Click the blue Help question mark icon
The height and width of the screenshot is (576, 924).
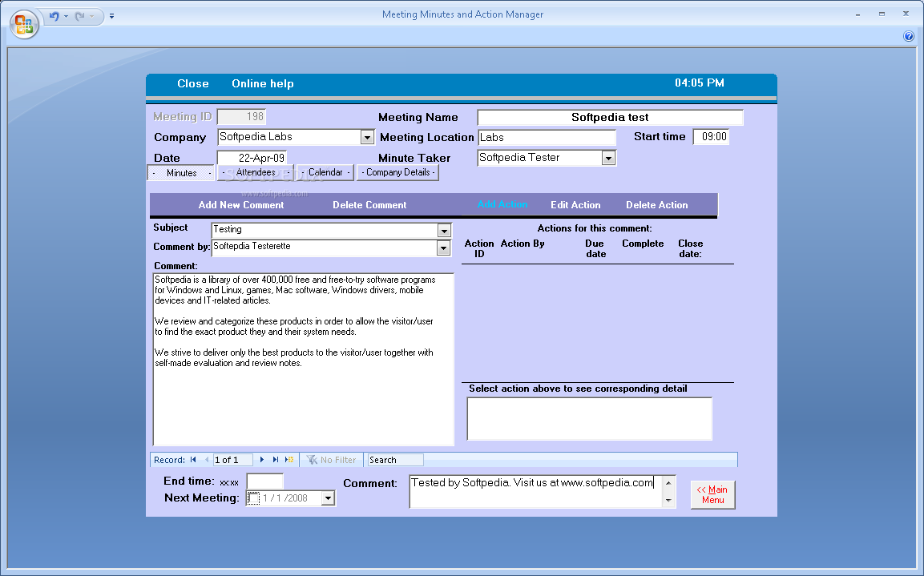pyautogui.click(x=909, y=37)
